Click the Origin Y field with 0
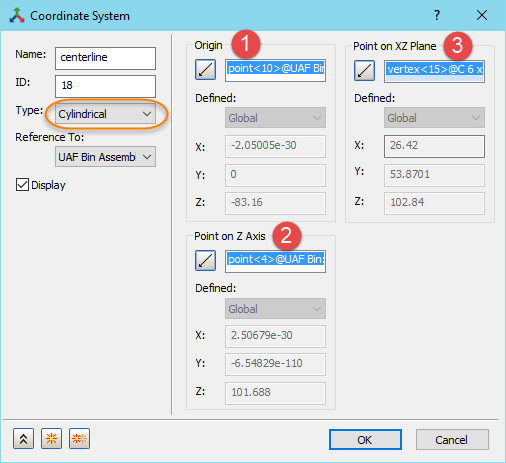The height and width of the screenshot is (463, 506). [x=275, y=175]
